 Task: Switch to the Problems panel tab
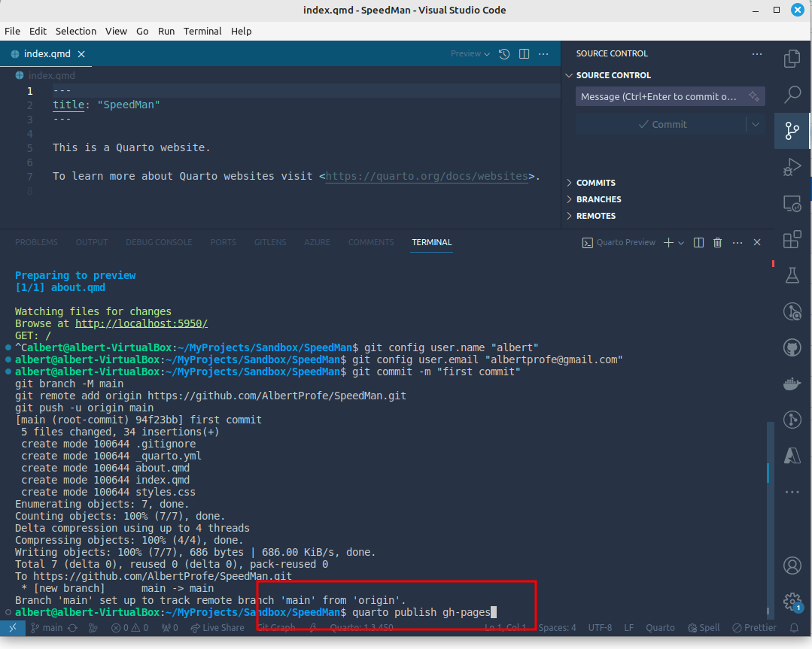click(36, 242)
